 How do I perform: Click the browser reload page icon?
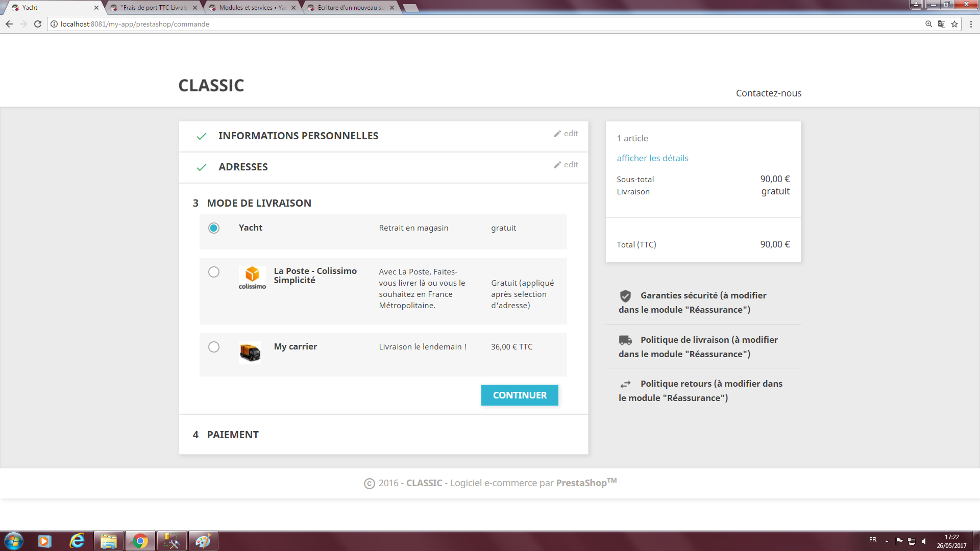[37, 24]
